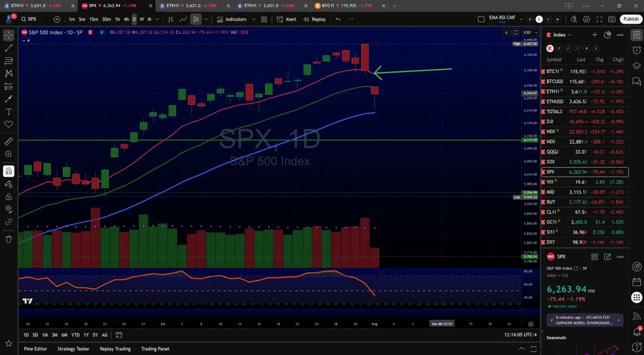Open advanced view pie icon in watchlist
Image resolution: width=644 pixels, height=355 pixels.
608,35
